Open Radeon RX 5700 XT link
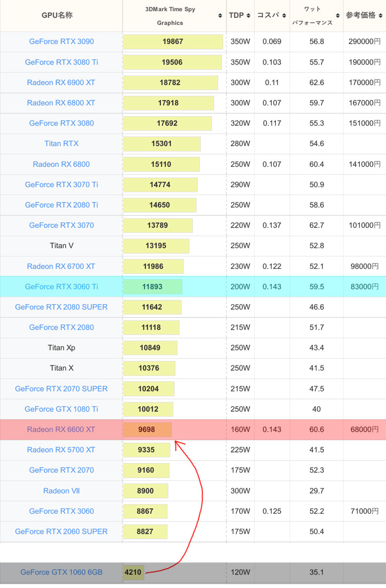The height and width of the screenshot is (588, 386). coord(61,450)
